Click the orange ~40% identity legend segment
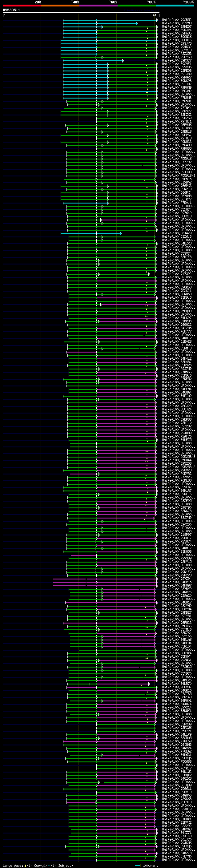The width and height of the screenshot is (197, 868). click(x=60, y=6)
